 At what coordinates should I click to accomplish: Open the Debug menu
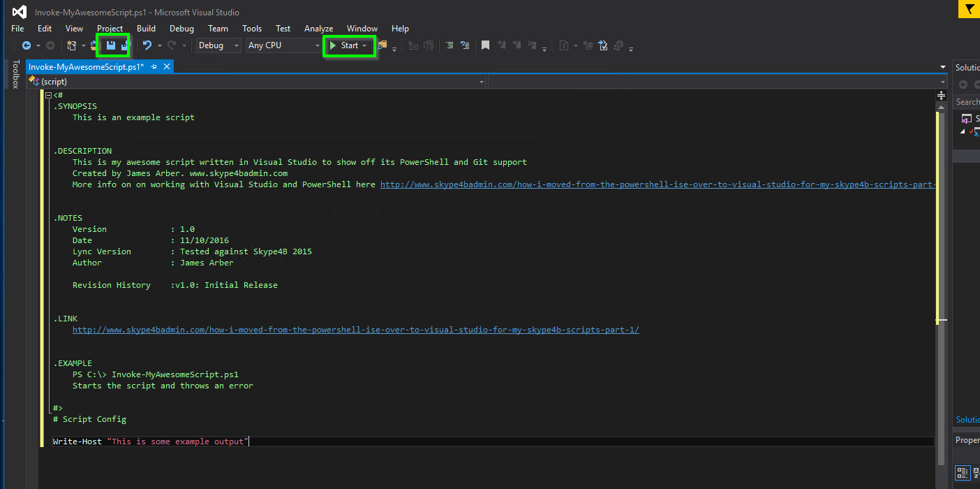[181, 29]
